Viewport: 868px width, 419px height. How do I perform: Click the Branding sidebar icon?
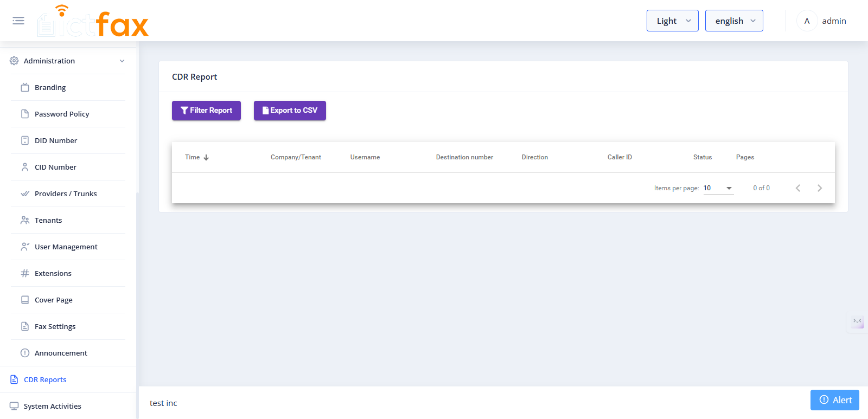click(x=25, y=87)
